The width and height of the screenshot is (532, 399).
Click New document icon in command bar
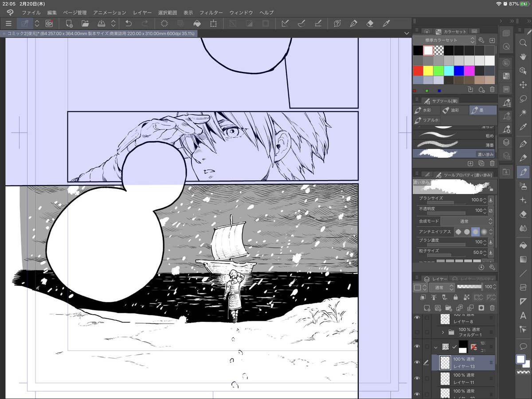click(69, 24)
